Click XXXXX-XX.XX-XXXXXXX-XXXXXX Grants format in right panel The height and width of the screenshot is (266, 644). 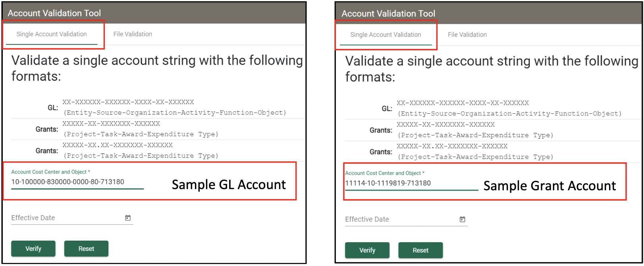(452, 146)
